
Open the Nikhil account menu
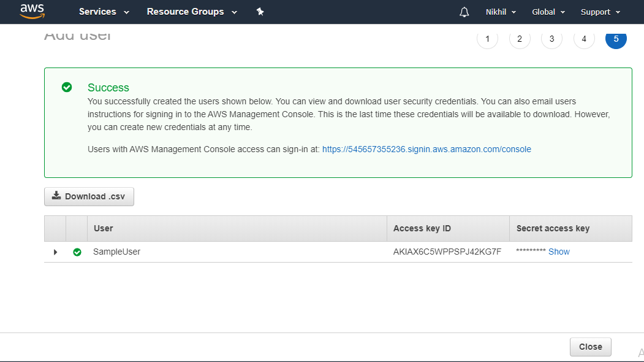coord(501,12)
